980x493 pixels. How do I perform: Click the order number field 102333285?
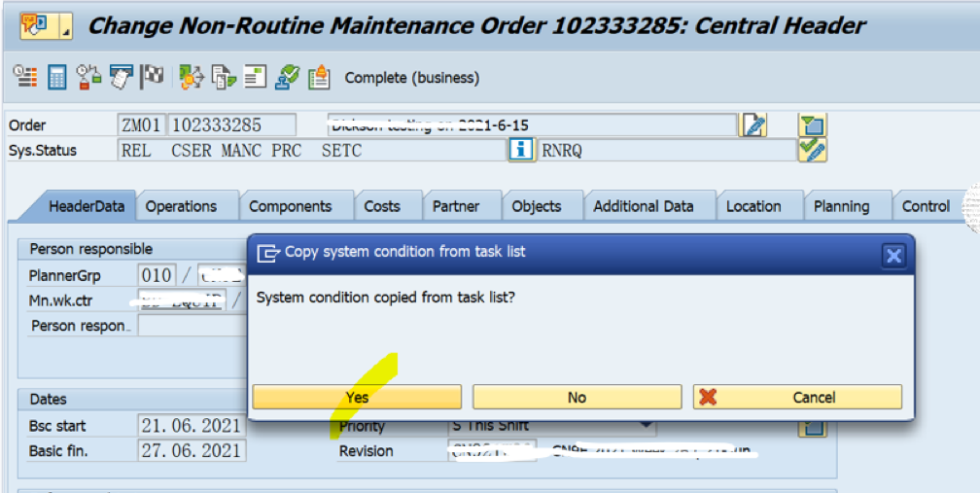coord(231,125)
